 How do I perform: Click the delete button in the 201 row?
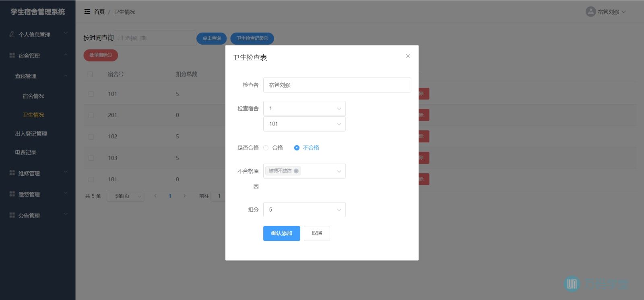(424, 115)
